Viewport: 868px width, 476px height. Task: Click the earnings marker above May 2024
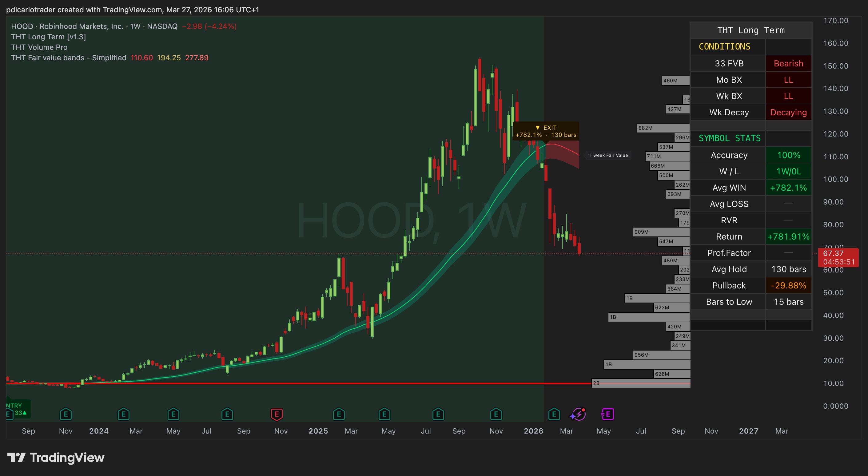pyautogui.click(x=173, y=414)
